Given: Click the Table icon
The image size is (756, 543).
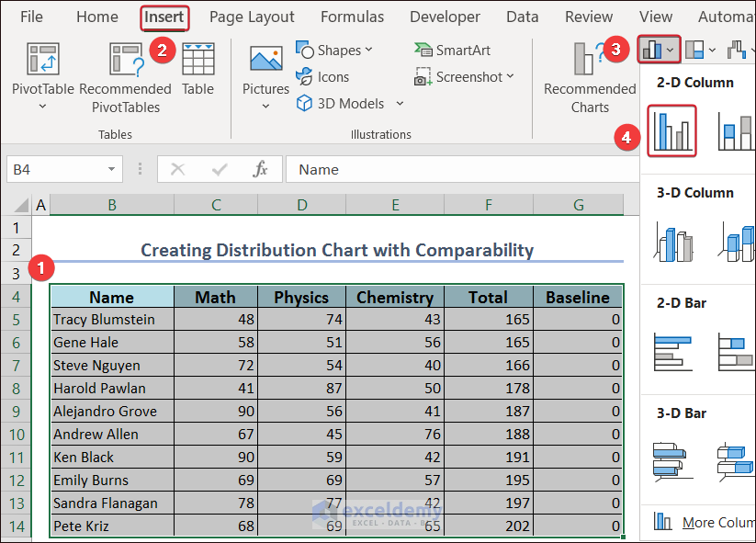Looking at the screenshot, I should (197, 61).
